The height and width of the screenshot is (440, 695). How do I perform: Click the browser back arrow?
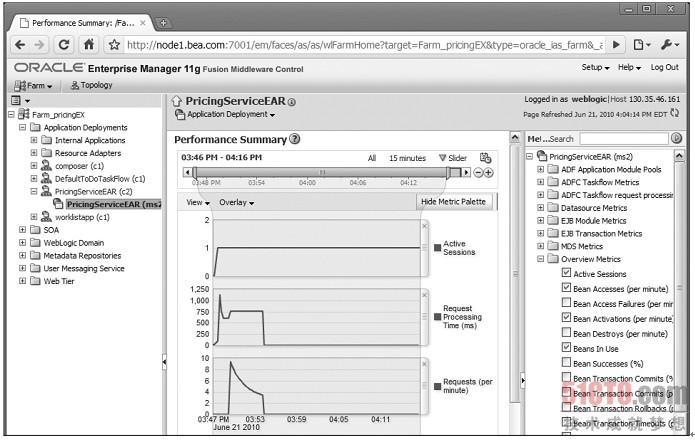(20, 45)
